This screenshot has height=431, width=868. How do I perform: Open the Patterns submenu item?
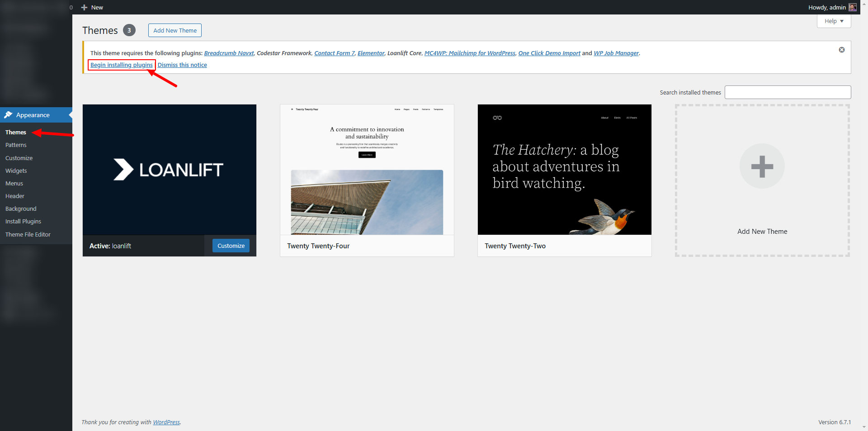point(16,145)
